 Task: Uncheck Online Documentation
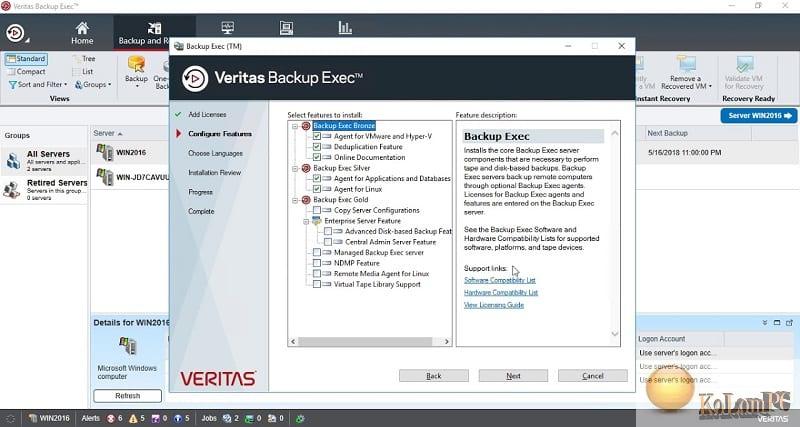(x=317, y=157)
